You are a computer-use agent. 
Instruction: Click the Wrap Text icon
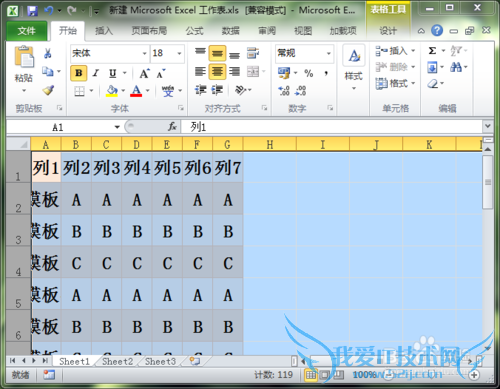pyautogui.click(x=253, y=53)
